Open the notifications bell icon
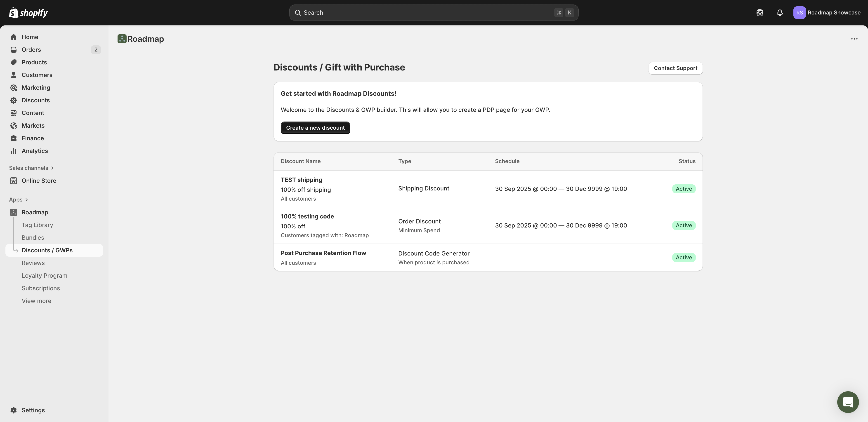The image size is (868, 422). click(779, 13)
